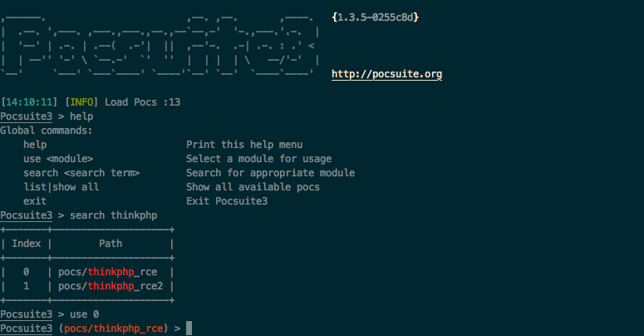Click the Path column header

[x=111, y=244]
